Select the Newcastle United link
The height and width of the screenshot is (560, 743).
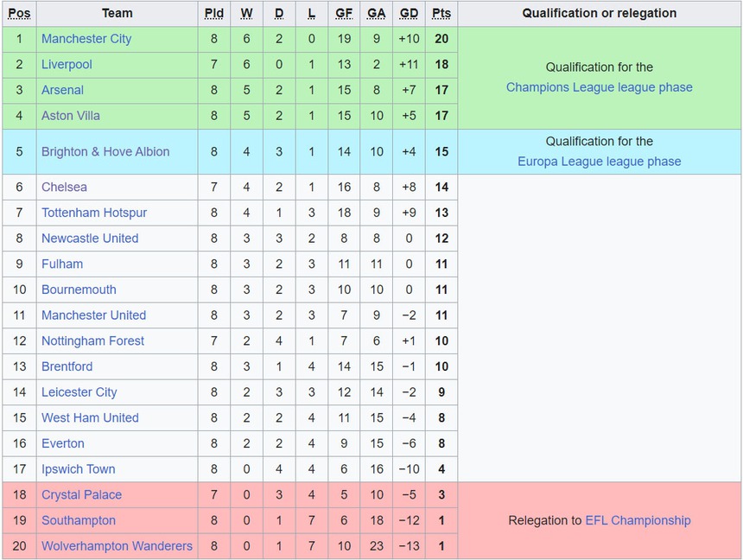[x=90, y=239]
